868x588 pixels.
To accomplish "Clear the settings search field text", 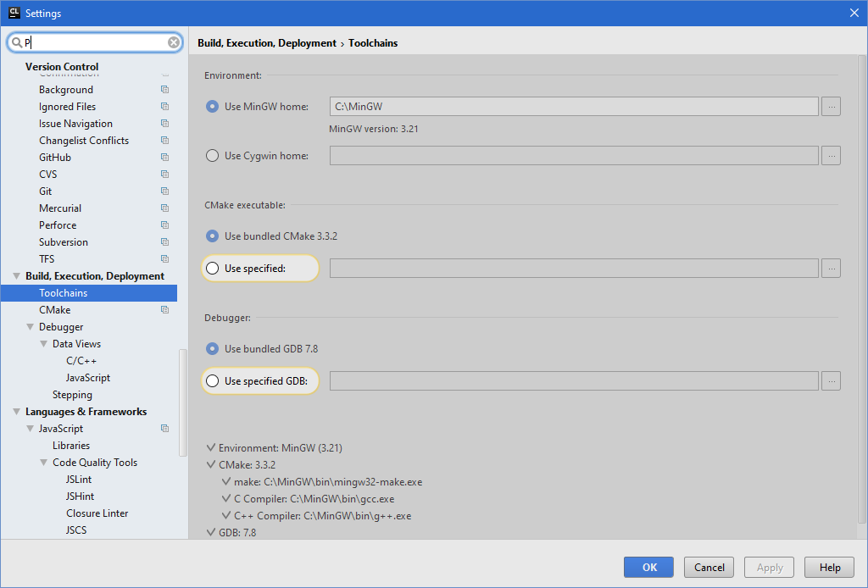I will tap(174, 42).
